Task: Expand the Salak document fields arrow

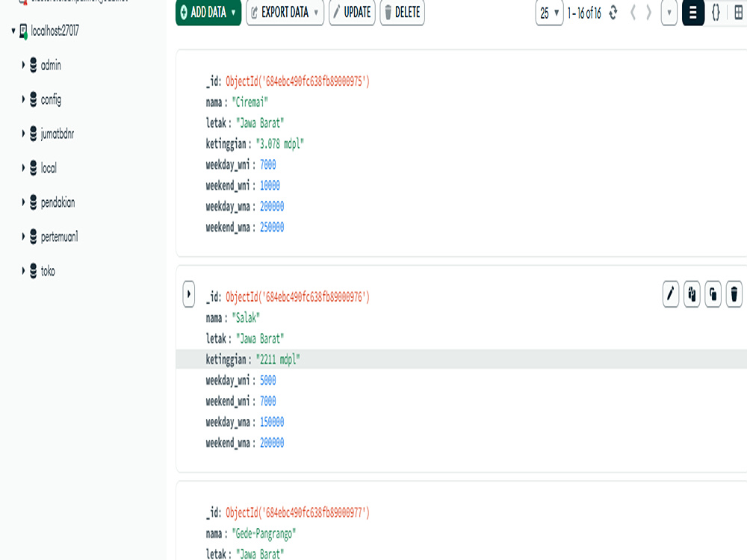Action: pos(189,293)
